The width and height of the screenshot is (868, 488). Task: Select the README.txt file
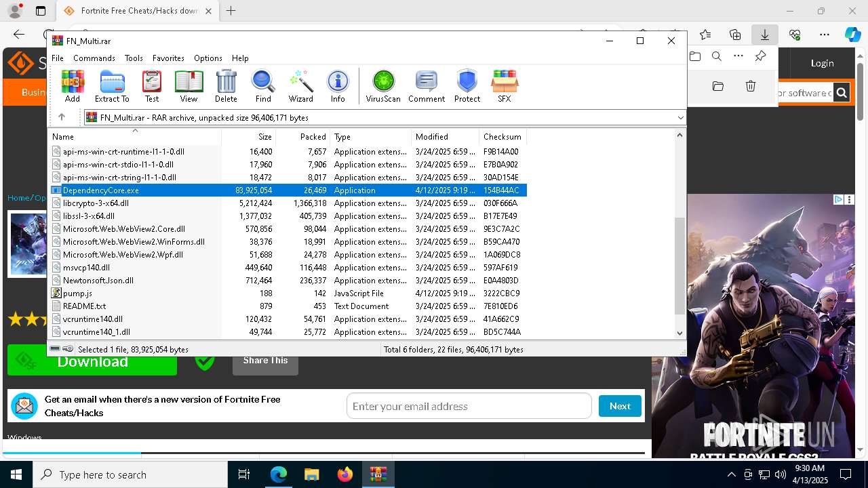coord(84,306)
